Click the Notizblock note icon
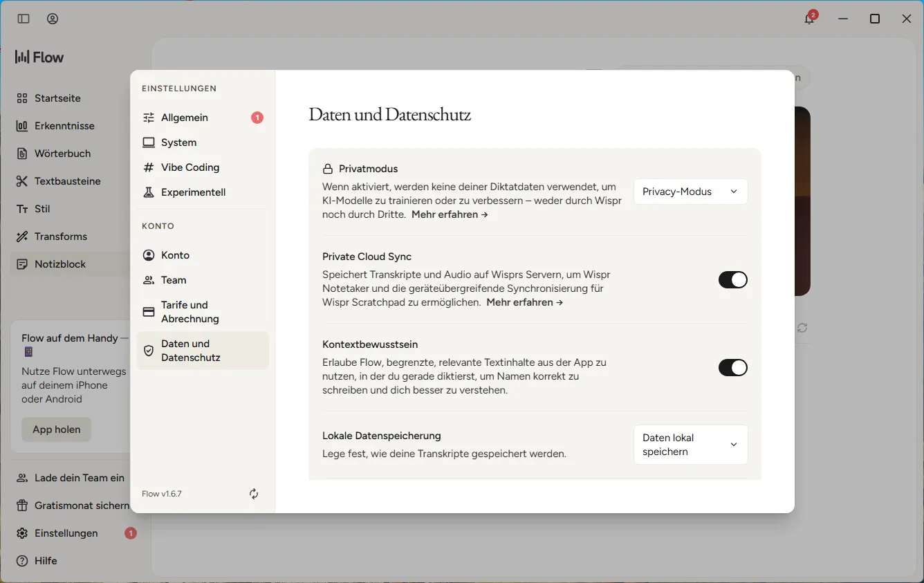924x583 pixels. click(x=22, y=264)
